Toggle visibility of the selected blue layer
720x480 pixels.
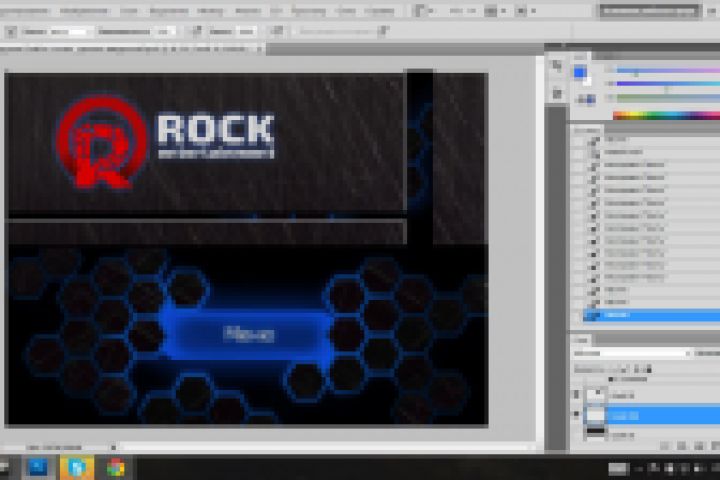point(576,415)
